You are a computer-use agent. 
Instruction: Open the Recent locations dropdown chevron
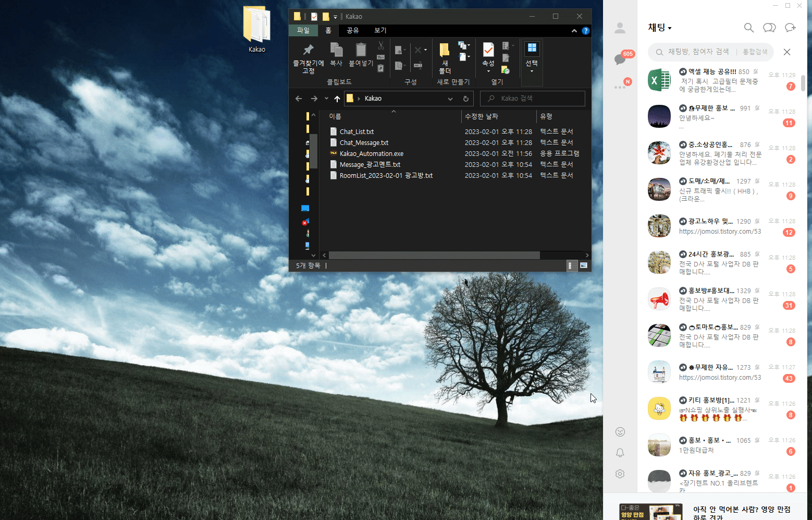pos(326,99)
